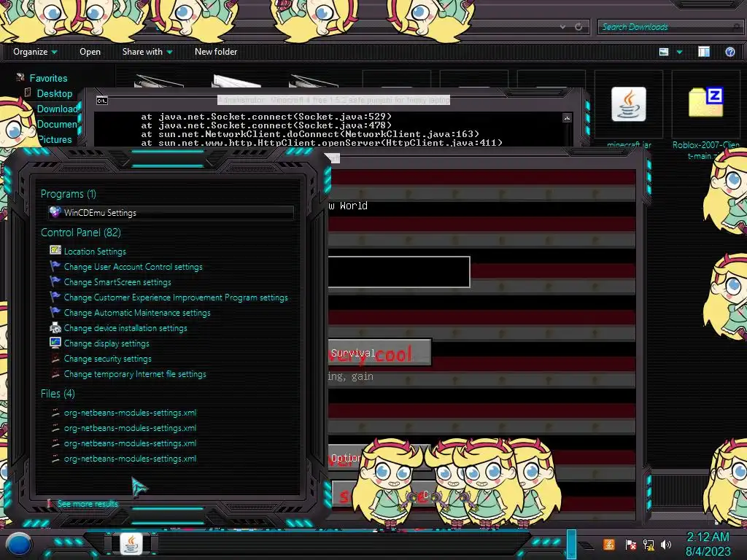This screenshot has height=560, width=747.
Task: Open Location Settings result
Action: point(95,252)
